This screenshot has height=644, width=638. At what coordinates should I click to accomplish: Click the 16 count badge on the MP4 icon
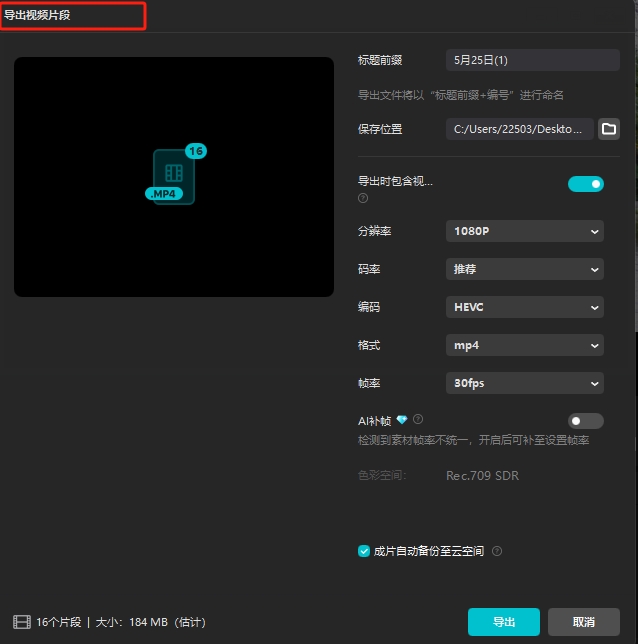coord(195,151)
